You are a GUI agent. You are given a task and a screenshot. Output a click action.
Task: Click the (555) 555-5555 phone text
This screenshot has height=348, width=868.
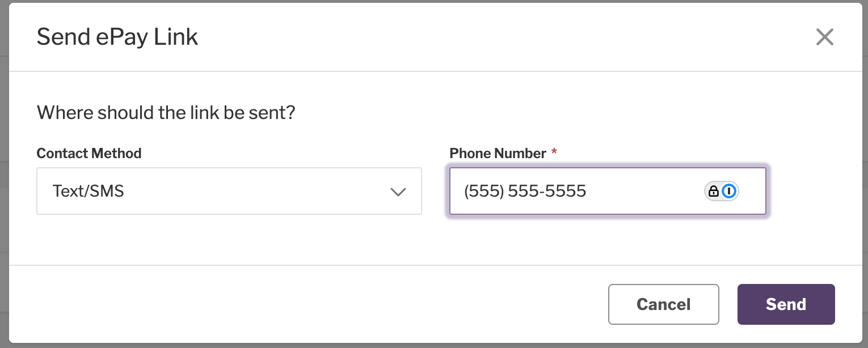tap(525, 191)
